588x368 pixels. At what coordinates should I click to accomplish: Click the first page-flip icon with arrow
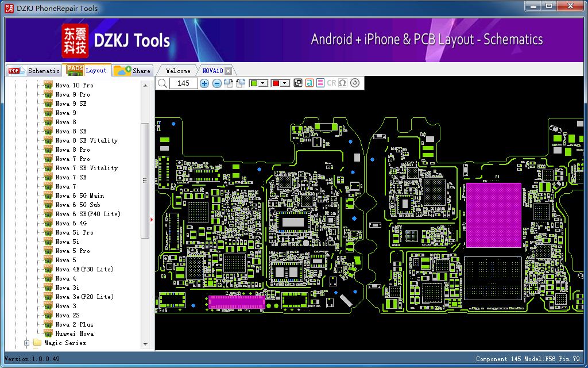tap(229, 83)
